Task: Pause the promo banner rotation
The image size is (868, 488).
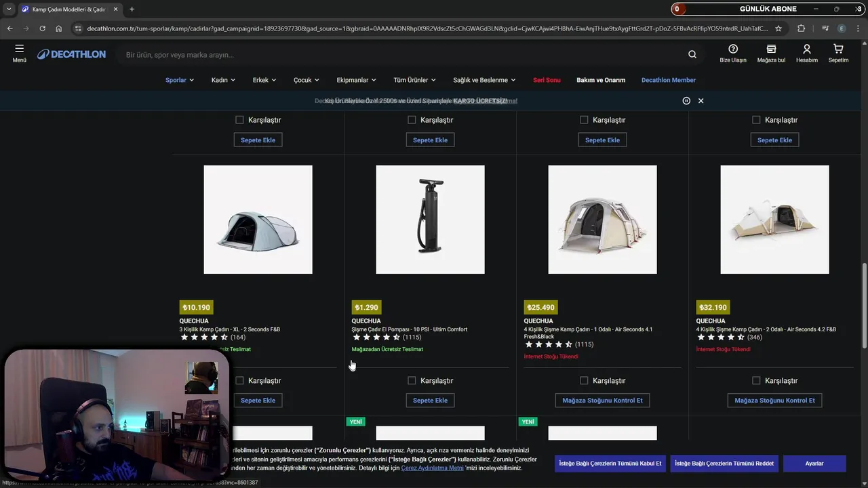Action: tap(686, 100)
